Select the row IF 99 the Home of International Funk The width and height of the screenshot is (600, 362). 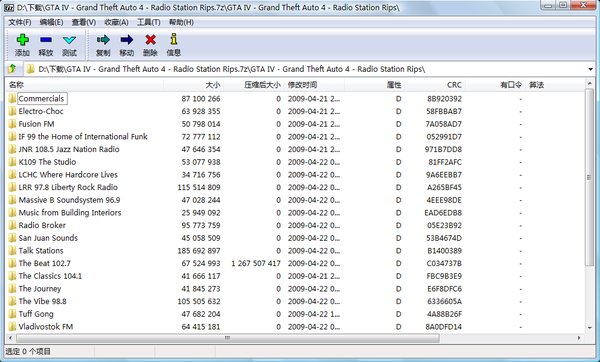295,137
